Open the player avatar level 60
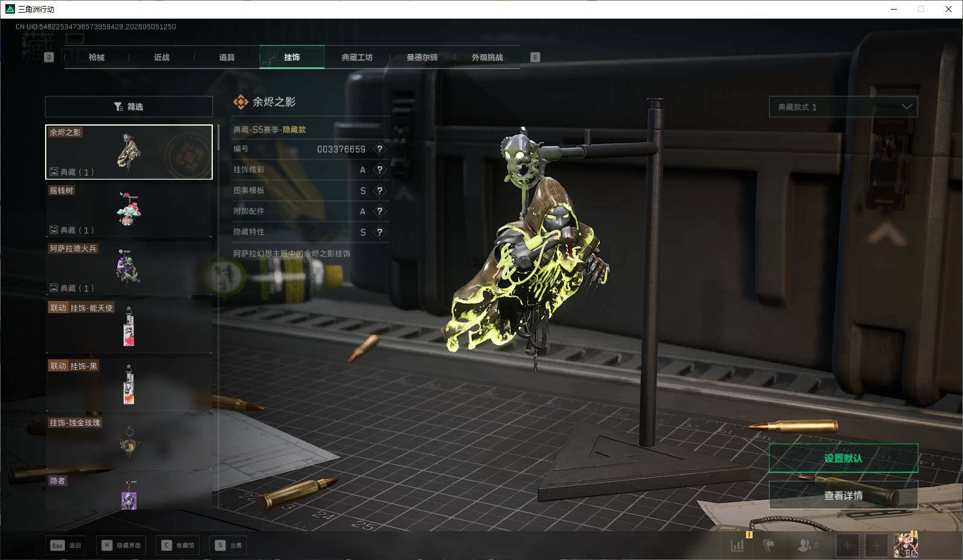 [x=905, y=546]
